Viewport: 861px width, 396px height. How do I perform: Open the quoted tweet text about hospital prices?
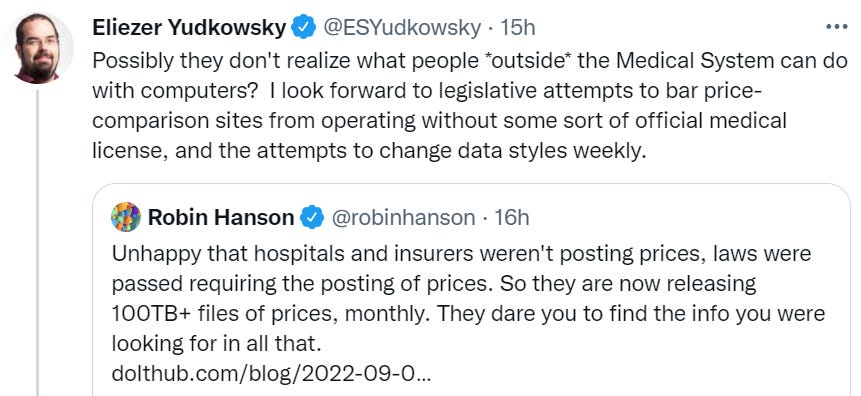468,299
